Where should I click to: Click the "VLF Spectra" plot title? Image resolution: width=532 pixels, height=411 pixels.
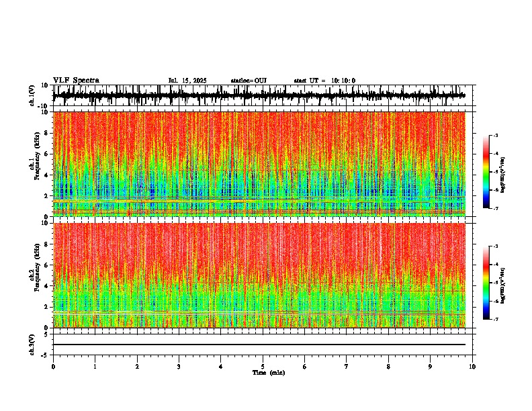click(76, 81)
